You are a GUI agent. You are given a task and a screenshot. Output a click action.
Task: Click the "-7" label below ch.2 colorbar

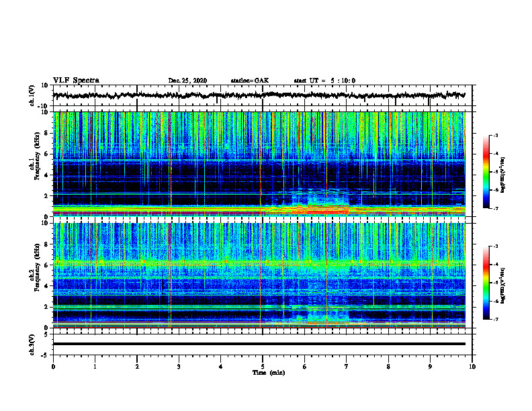[x=496, y=320]
